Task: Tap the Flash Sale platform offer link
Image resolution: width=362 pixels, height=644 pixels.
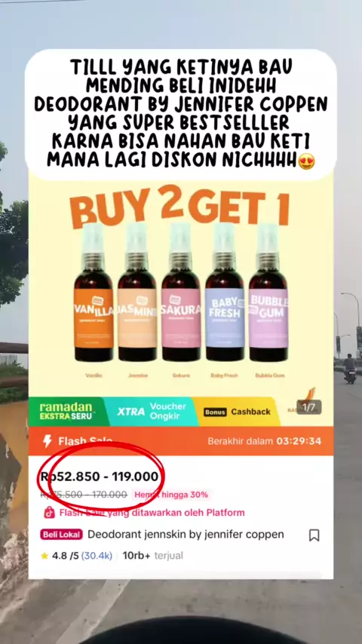Action: point(152,513)
